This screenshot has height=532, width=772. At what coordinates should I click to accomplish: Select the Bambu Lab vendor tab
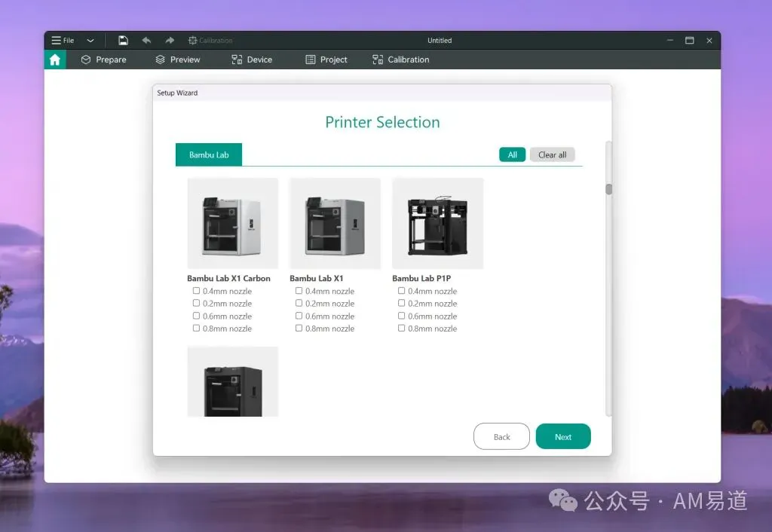point(209,154)
